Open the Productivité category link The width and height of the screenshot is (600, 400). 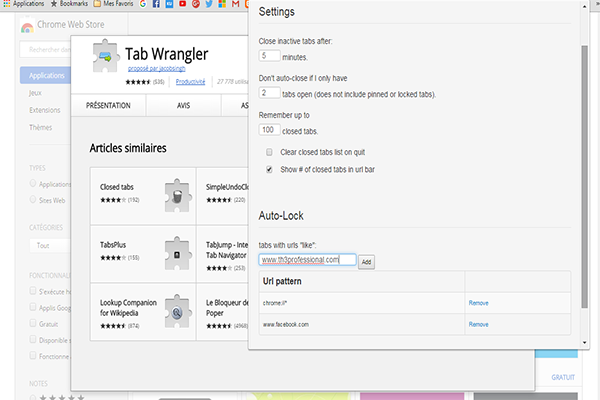coord(190,82)
